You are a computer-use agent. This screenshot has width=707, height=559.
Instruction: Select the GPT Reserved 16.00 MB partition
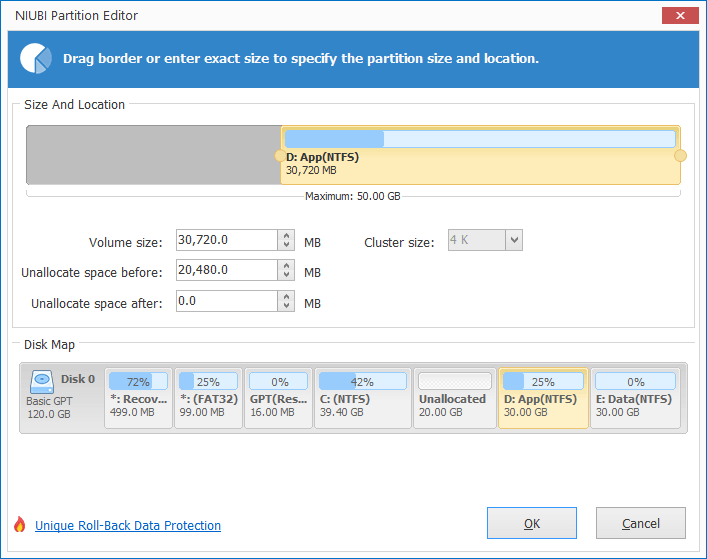[278, 398]
